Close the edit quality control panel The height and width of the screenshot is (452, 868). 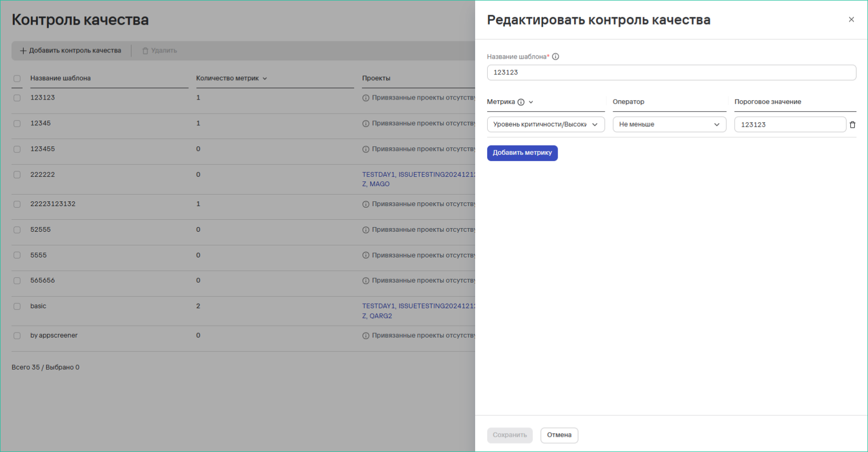click(x=851, y=19)
